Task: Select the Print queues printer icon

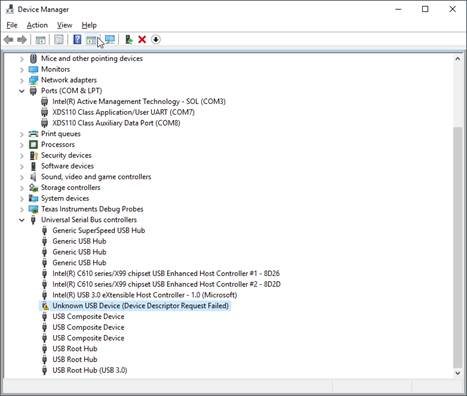Action: point(33,134)
